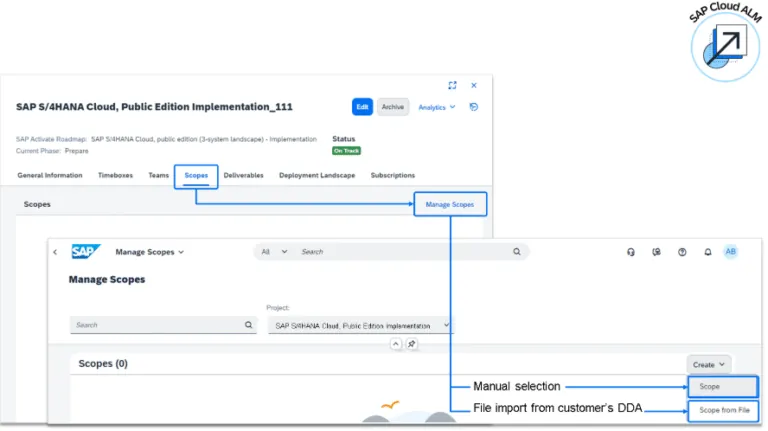Click the full screen expand icon in project panel
Viewport: 768px width, 431px height.
(x=452, y=85)
